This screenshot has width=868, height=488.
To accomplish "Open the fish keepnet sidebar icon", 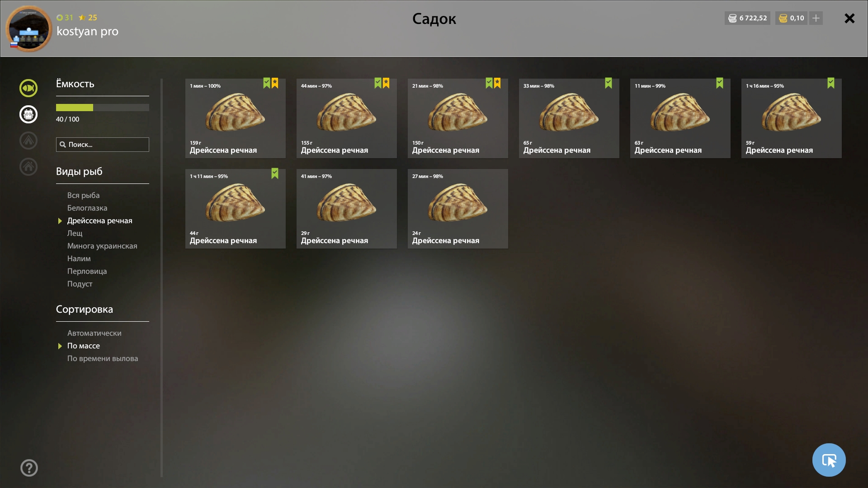I will point(28,88).
